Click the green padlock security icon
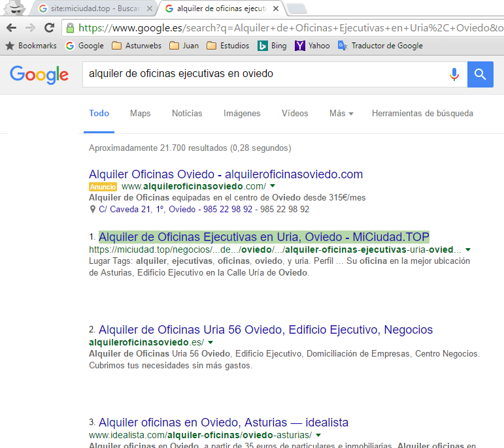This screenshot has height=448, width=504. (70, 28)
